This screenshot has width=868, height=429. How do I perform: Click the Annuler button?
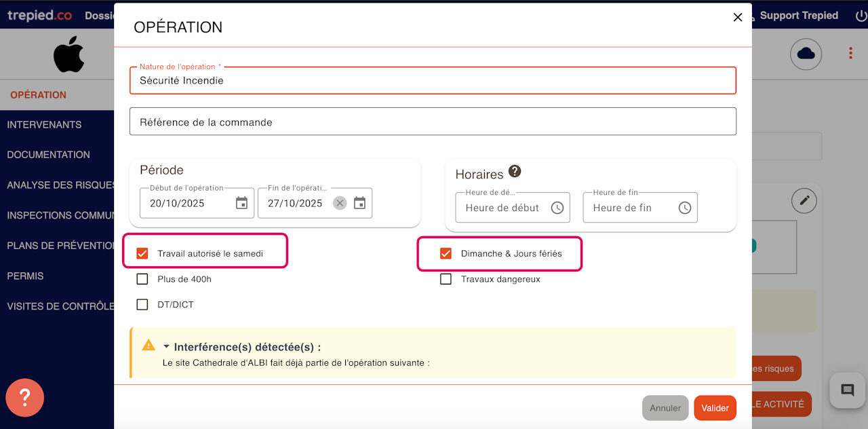[665, 408]
